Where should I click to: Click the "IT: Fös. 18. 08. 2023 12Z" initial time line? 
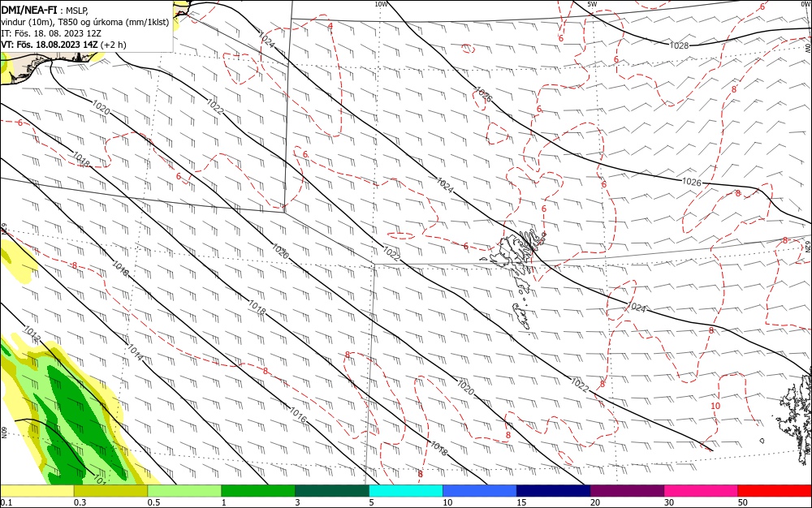[50, 33]
